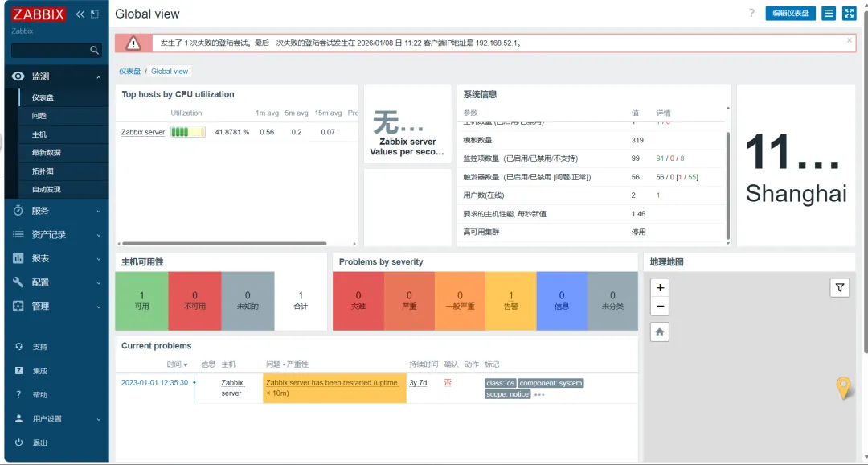Open the dashboard actions hamburger menu

pos(828,14)
